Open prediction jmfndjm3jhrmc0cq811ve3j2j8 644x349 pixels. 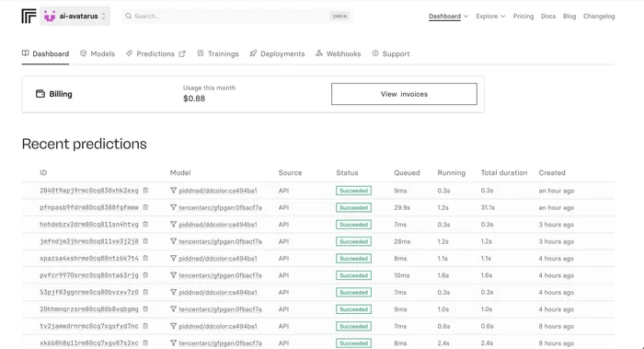click(x=88, y=241)
